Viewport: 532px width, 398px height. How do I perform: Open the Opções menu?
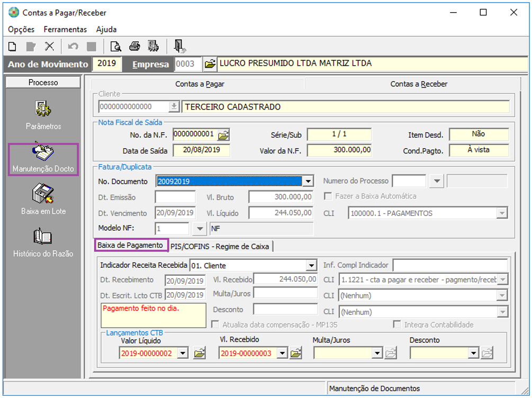pyautogui.click(x=21, y=30)
